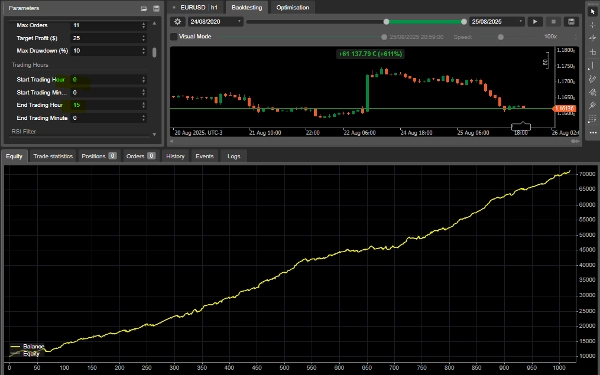Open the end date 25/08/2025 dropdown
The width and height of the screenshot is (600, 375).
(x=497, y=22)
